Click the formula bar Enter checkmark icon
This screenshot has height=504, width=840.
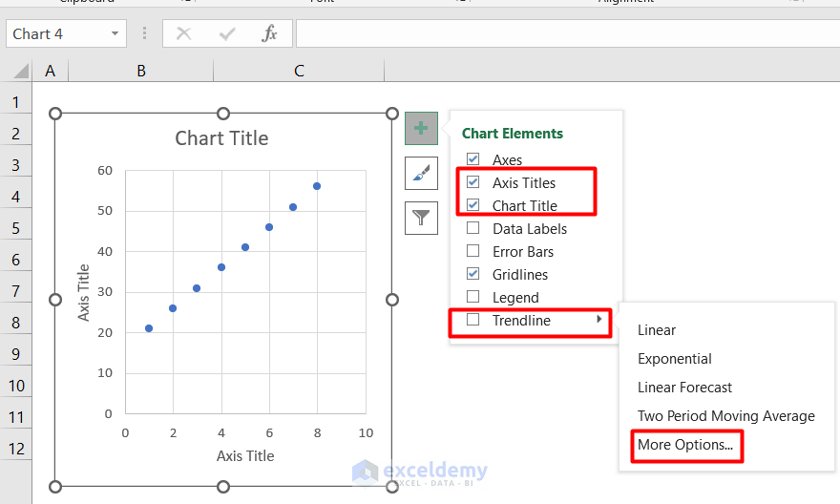point(227,34)
